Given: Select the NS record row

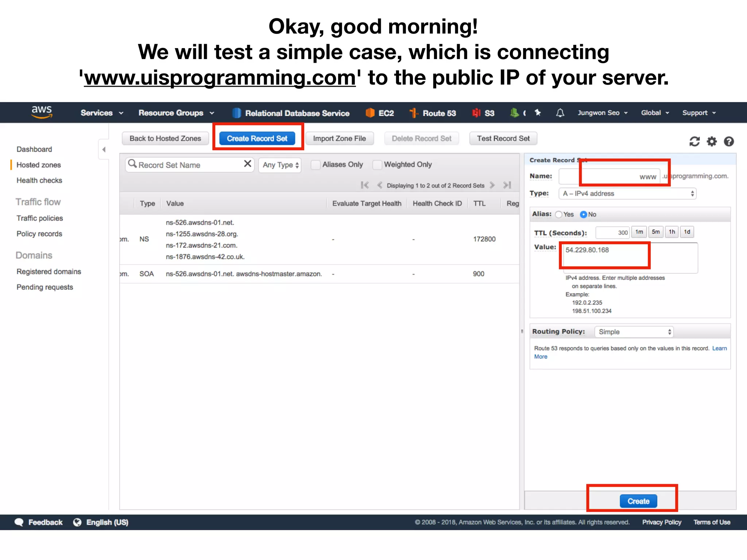Looking at the screenshot, I should (x=320, y=240).
